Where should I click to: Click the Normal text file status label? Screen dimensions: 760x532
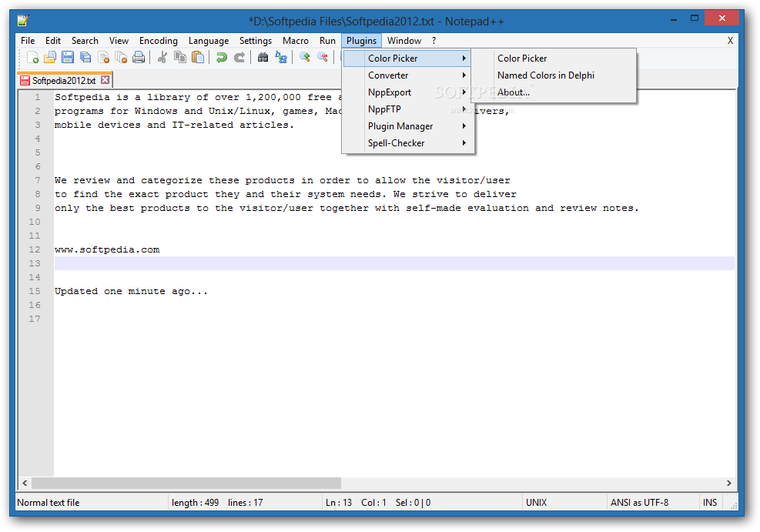coord(48,503)
